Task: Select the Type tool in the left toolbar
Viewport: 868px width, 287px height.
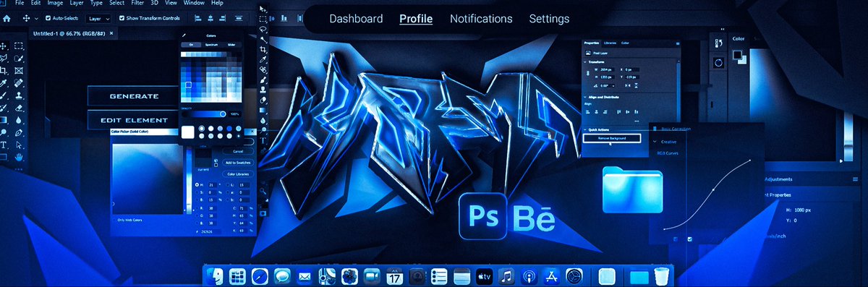Action: [4, 145]
